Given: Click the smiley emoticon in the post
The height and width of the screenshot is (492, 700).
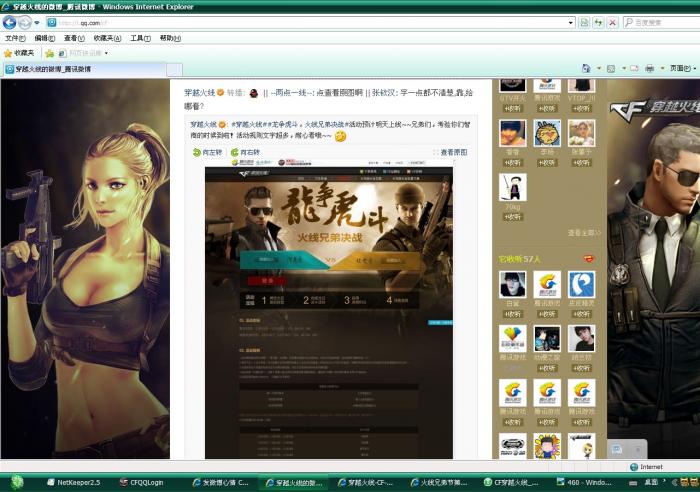Looking at the screenshot, I should 340,136.
